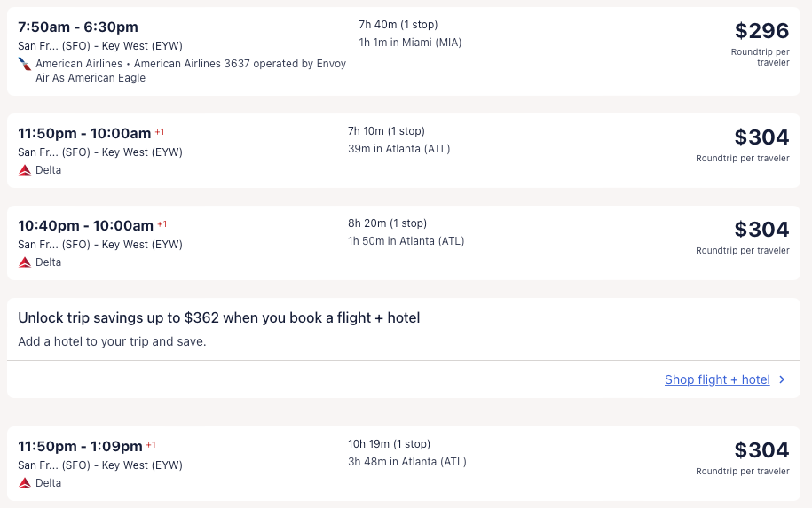Click the chevron beside Shop flight + hotel
This screenshot has height=508, width=812.
click(x=782, y=379)
